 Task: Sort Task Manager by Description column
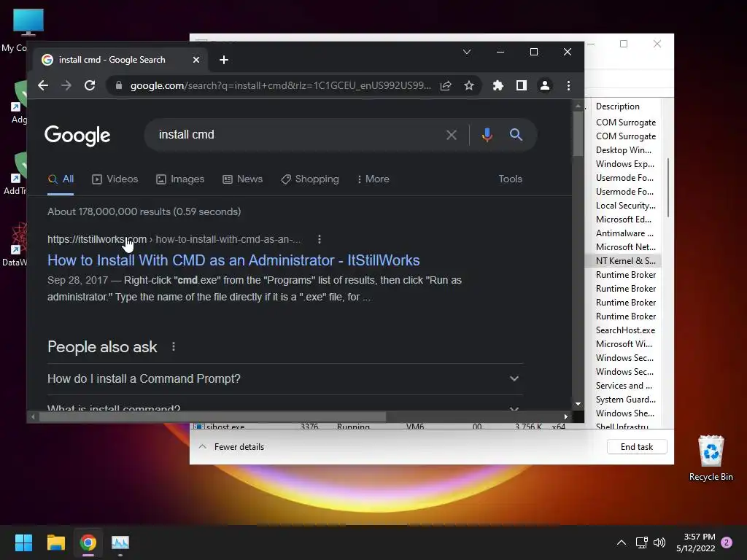click(x=617, y=106)
